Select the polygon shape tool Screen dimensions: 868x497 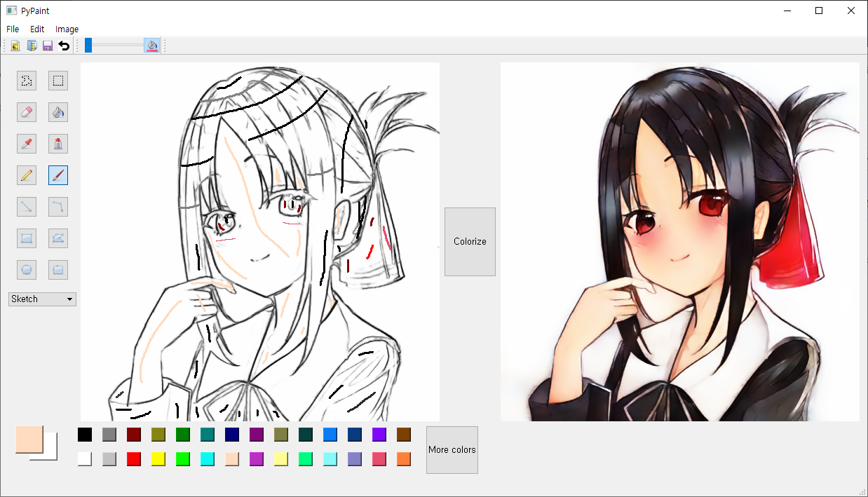58,238
